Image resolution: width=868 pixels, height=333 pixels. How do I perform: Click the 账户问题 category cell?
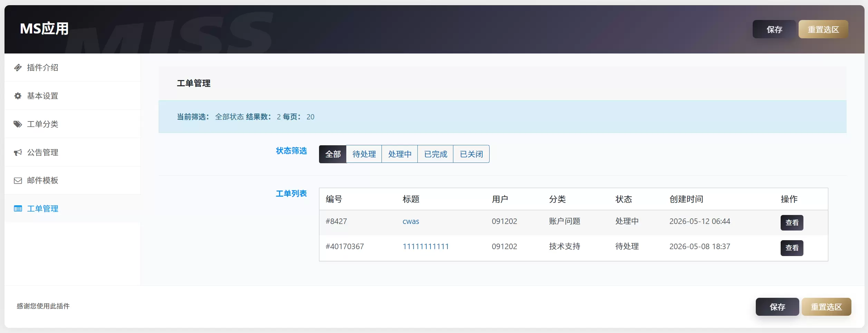coord(565,222)
